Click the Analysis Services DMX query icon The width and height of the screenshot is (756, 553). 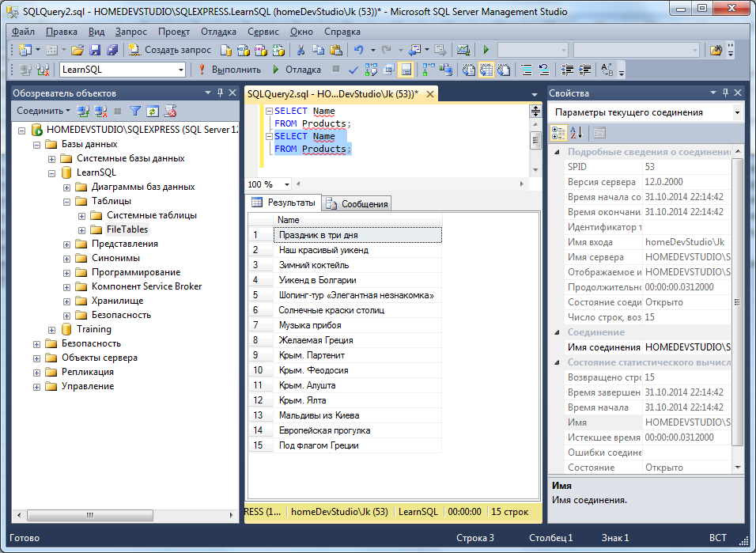tap(261, 50)
